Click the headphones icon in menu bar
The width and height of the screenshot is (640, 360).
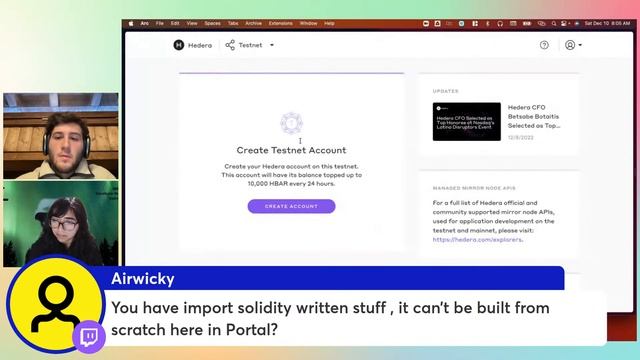tap(500, 24)
